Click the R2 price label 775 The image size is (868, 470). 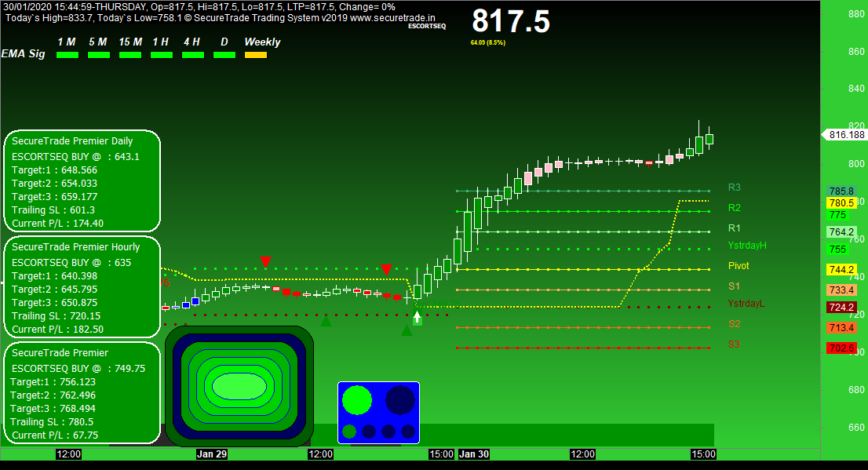(x=838, y=215)
